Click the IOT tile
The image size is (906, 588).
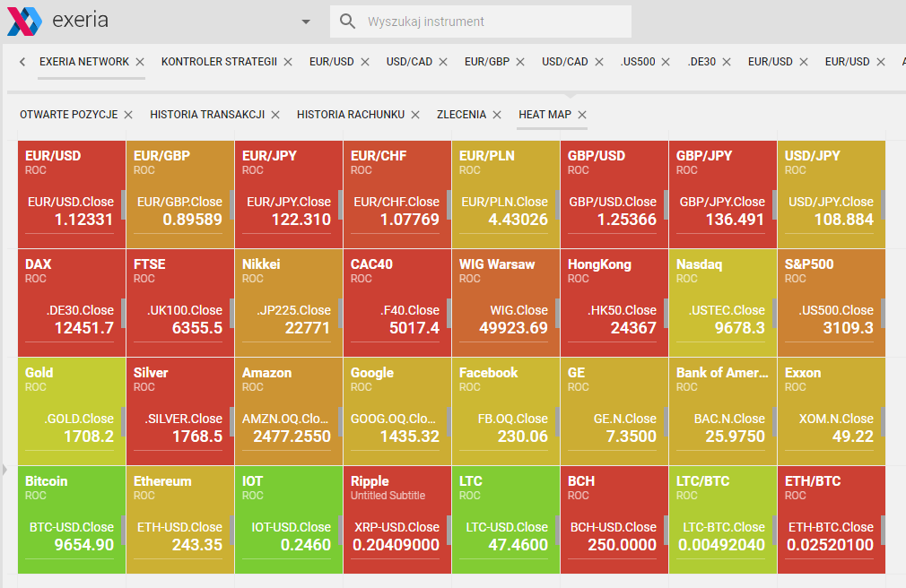click(x=289, y=521)
